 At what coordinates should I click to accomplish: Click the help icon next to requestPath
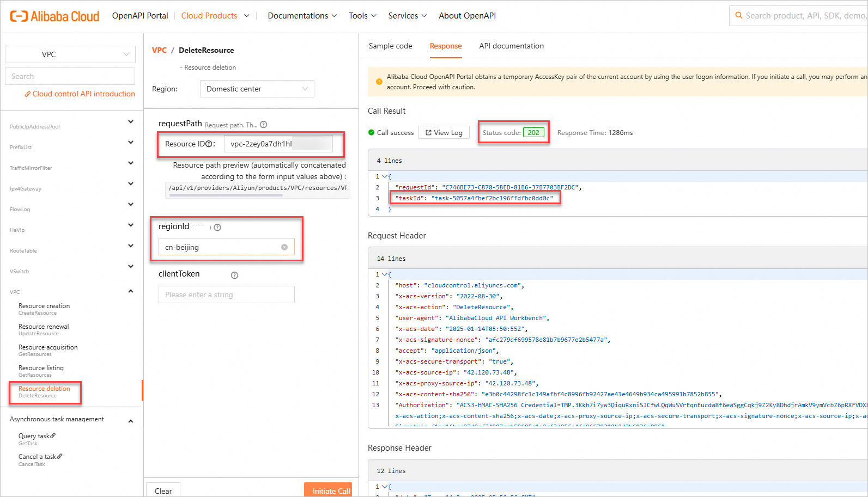click(263, 125)
